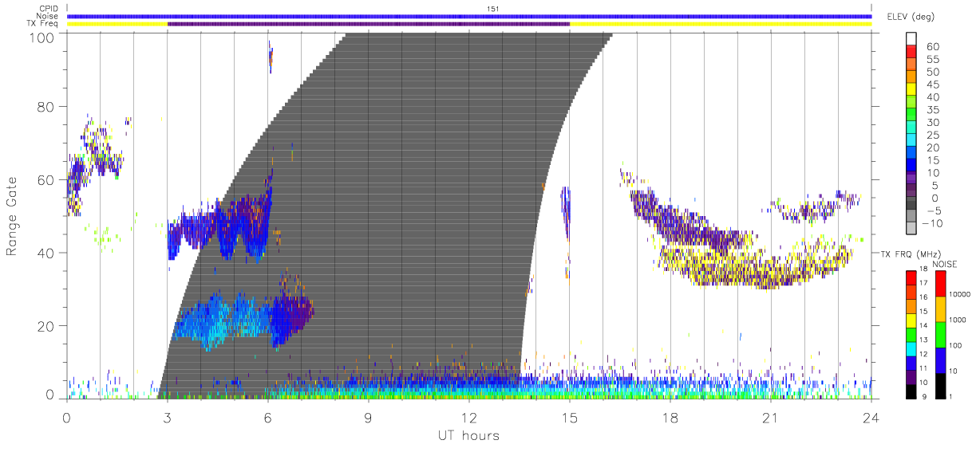Pick the red top segment of TX FRQ colorbar

click(911, 278)
